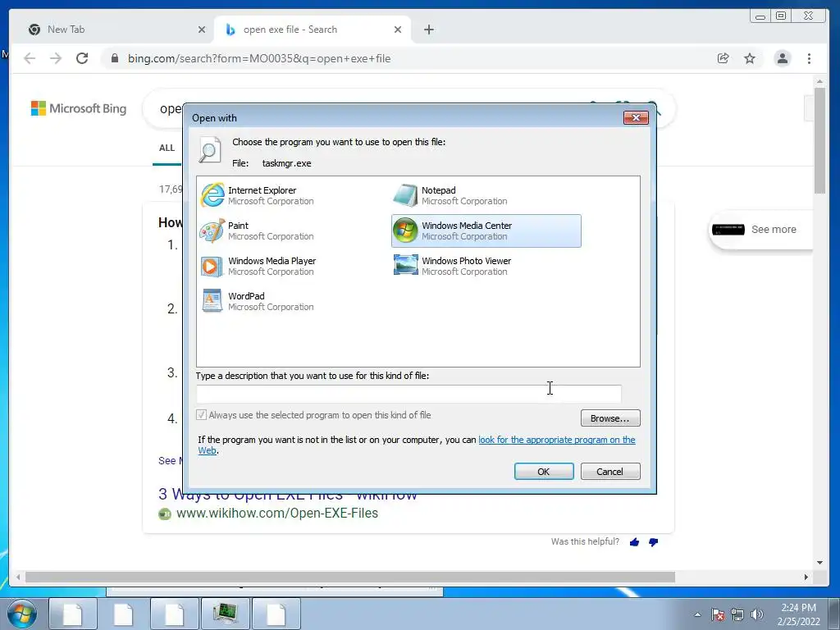Click the taskbar clock showing 2:24 PM
Viewport: 840px width, 630px height.
798,614
